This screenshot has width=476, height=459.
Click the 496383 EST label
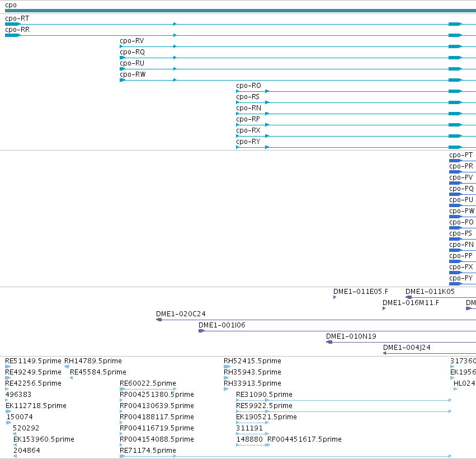pyautogui.click(x=18, y=395)
